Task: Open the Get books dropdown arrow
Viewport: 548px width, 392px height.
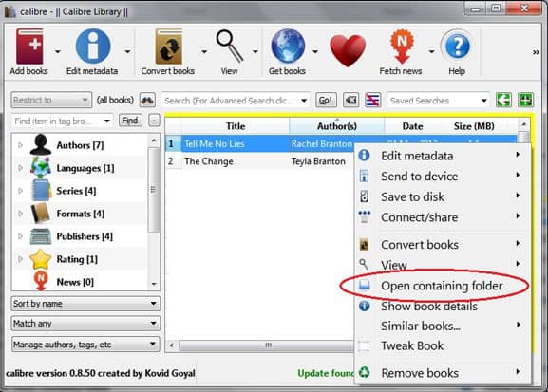Action: (x=315, y=51)
